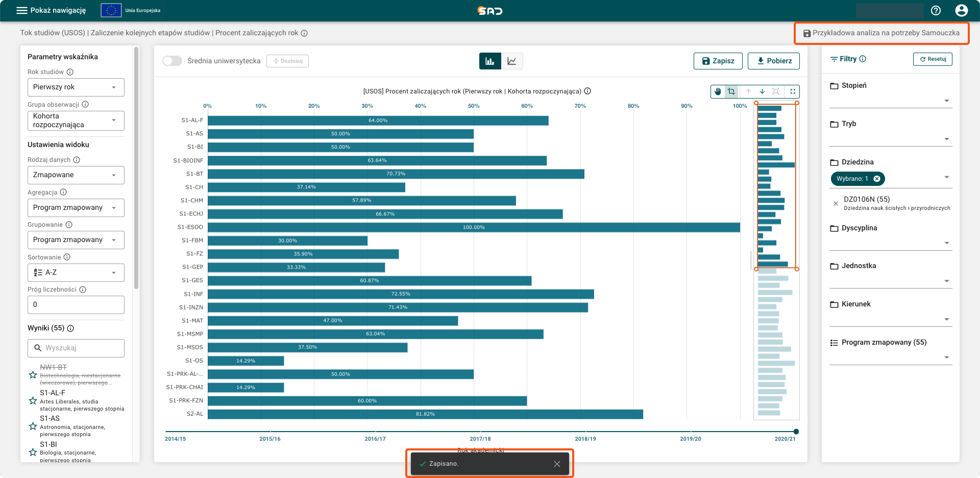
Task: Open Sortowanie A-Z dropdown
Action: coord(76,273)
